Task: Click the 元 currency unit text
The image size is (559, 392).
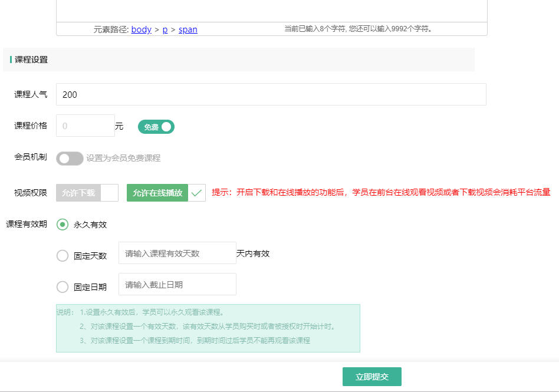Action: tap(119, 126)
